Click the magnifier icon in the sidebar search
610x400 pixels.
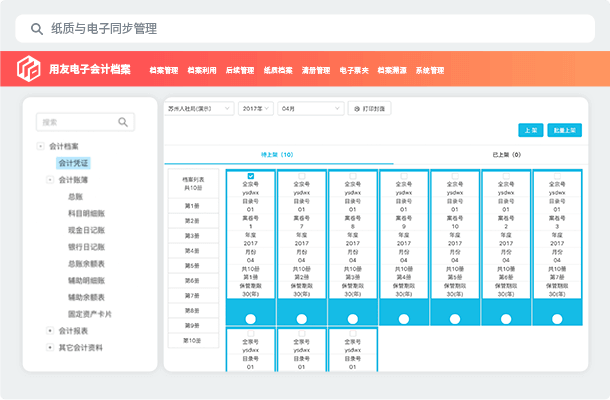coord(123,122)
